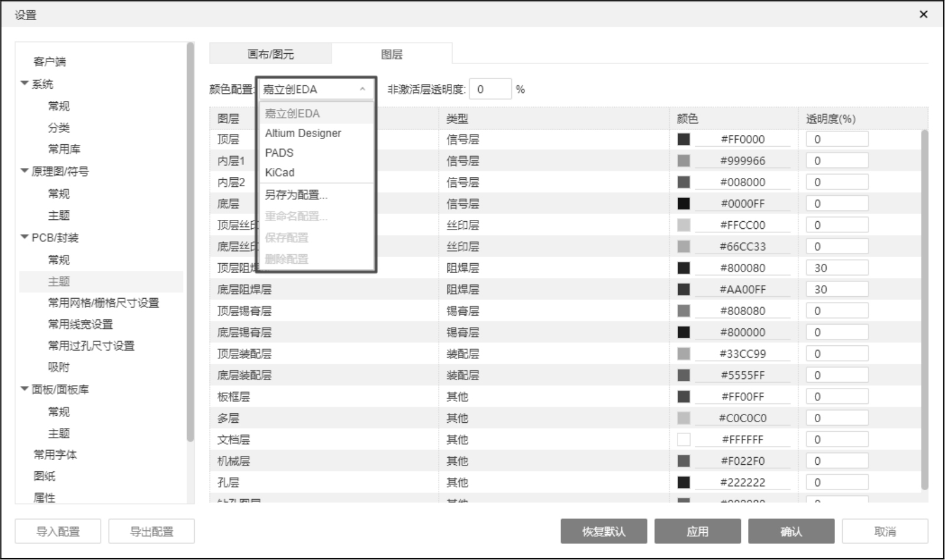945x560 pixels.
Task: Click the 底层阻焊层 layer name
Action: (244, 289)
